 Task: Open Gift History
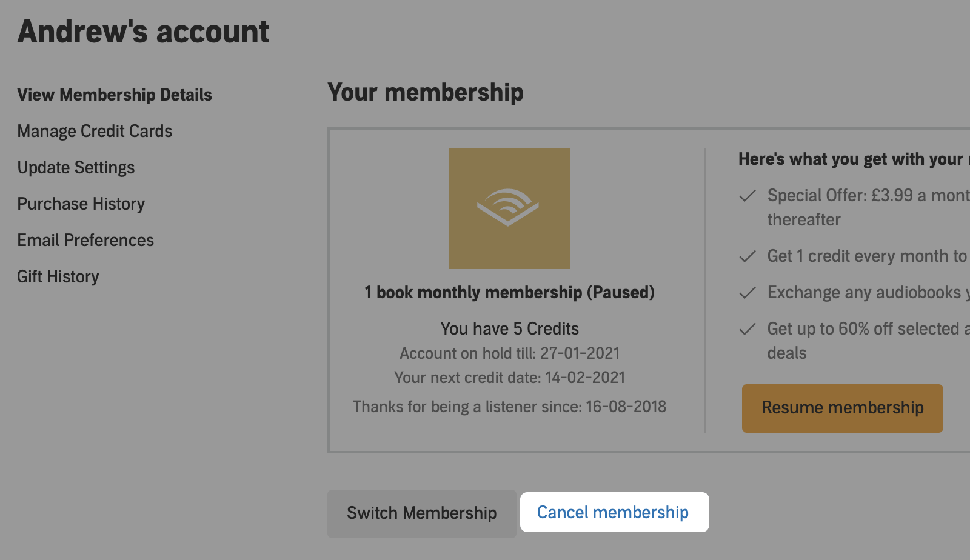point(58,276)
